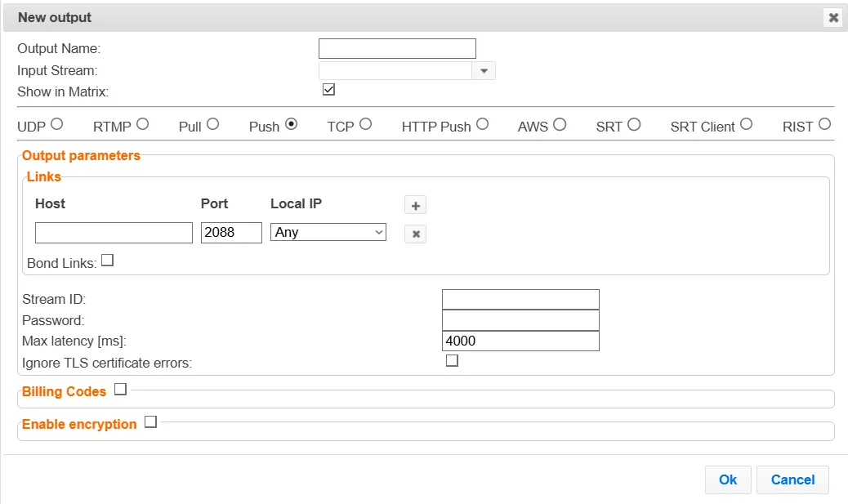Add a new link with plus icon
The width and height of the screenshot is (848, 504).
[415, 206]
